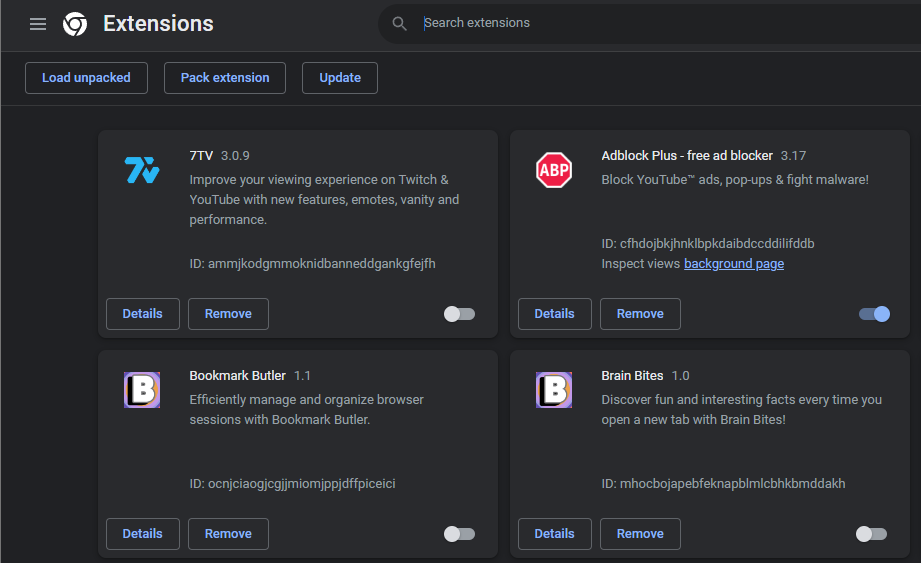Enable the 7TV extension toggle
921x563 pixels.
[x=459, y=314]
